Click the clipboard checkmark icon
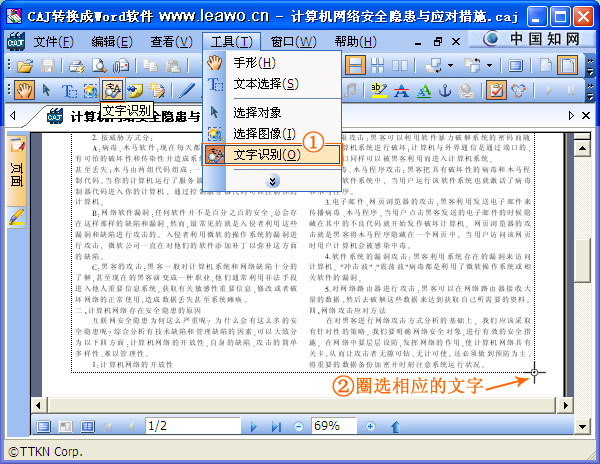 496,91
